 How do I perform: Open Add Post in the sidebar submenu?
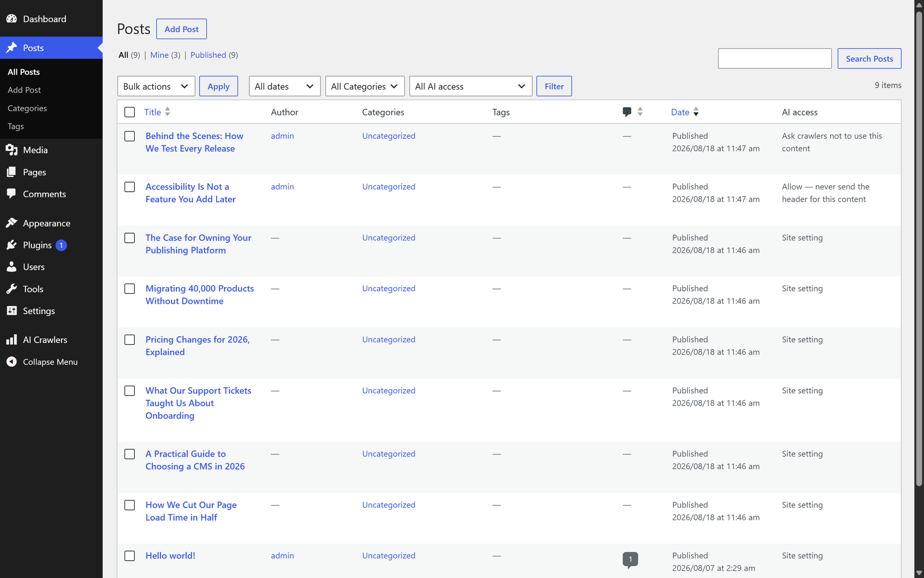tap(24, 90)
